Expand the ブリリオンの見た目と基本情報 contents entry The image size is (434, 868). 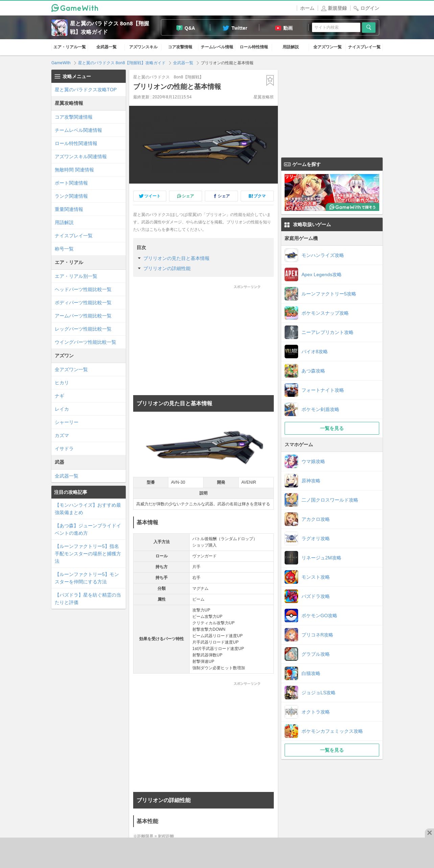pos(176,258)
